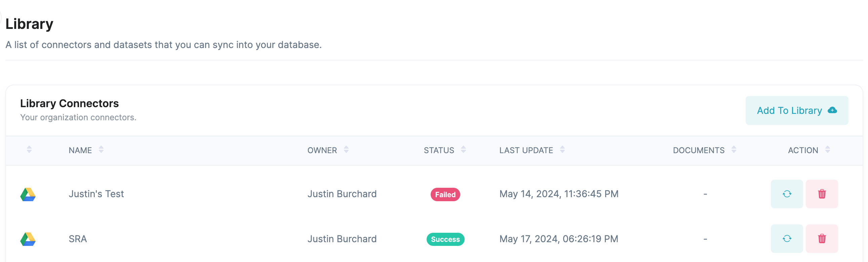Delete the SRA connector
The height and width of the screenshot is (262, 868).
tap(822, 239)
